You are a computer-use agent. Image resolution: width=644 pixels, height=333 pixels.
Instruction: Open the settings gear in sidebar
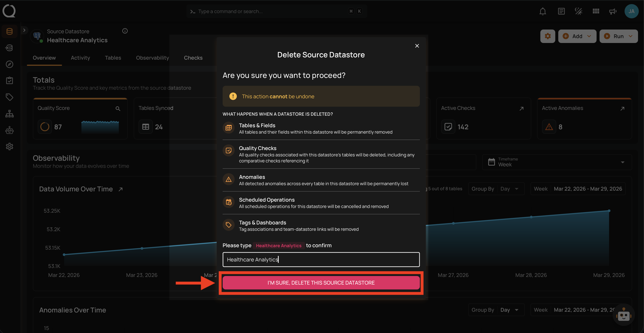[x=10, y=147]
